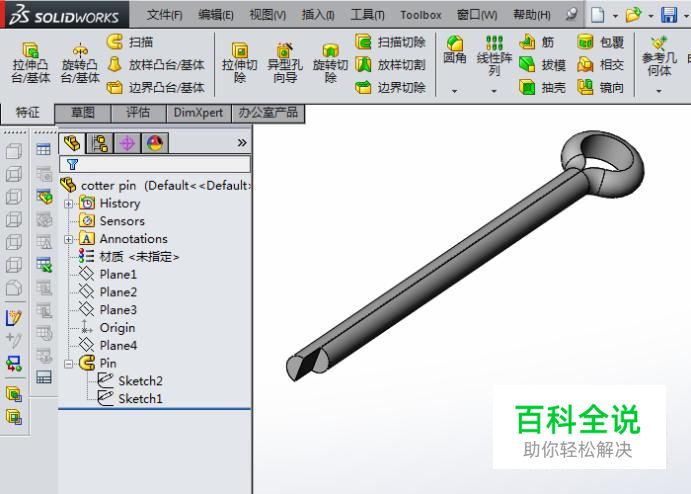Select Plane3 in the feature tree
This screenshot has width=691, height=494.
108,310
